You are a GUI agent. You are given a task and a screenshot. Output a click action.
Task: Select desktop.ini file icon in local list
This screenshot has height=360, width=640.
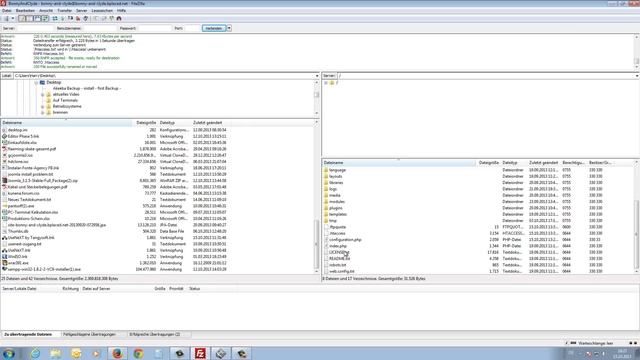tap(4, 130)
